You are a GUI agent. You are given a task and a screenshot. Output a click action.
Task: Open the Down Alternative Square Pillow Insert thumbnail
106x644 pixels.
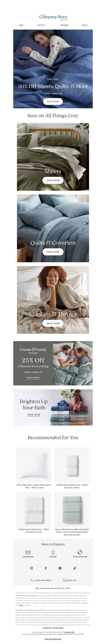[34, 465]
